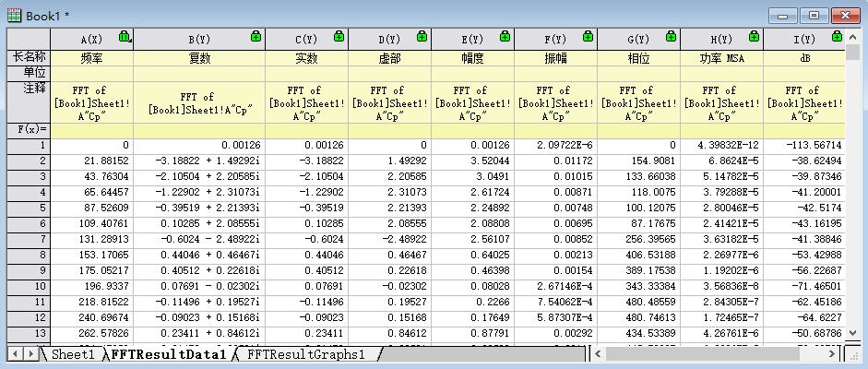
Task: Click the sheet tabs scroll-left arrow
Action: [16, 354]
